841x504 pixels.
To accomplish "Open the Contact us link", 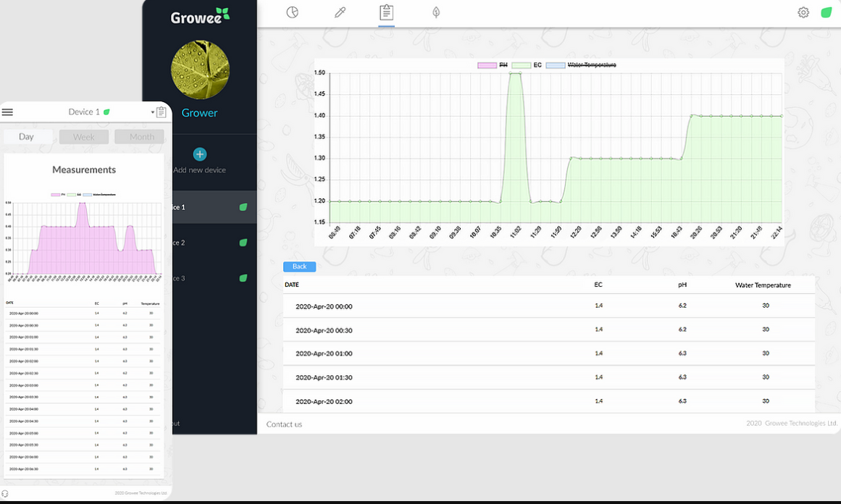I will [284, 424].
